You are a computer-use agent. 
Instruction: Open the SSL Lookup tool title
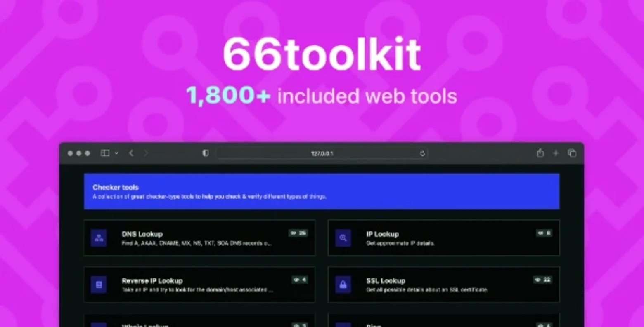(386, 280)
